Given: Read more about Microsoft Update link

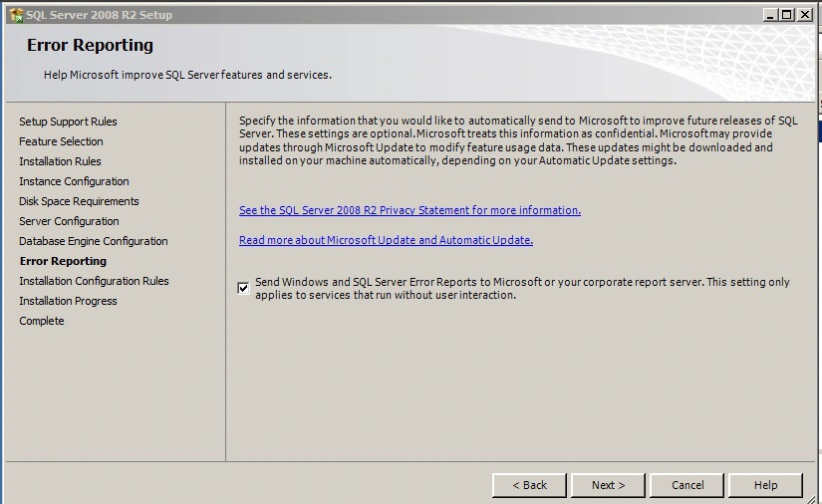Looking at the screenshot, I should [x=386, y=240].
